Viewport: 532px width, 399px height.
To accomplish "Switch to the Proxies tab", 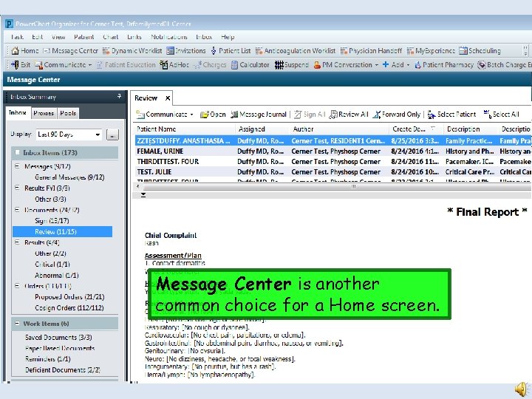I will 44,113.
